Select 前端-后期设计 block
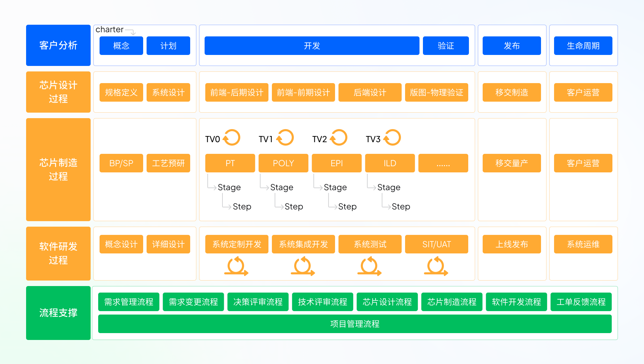 237,92
